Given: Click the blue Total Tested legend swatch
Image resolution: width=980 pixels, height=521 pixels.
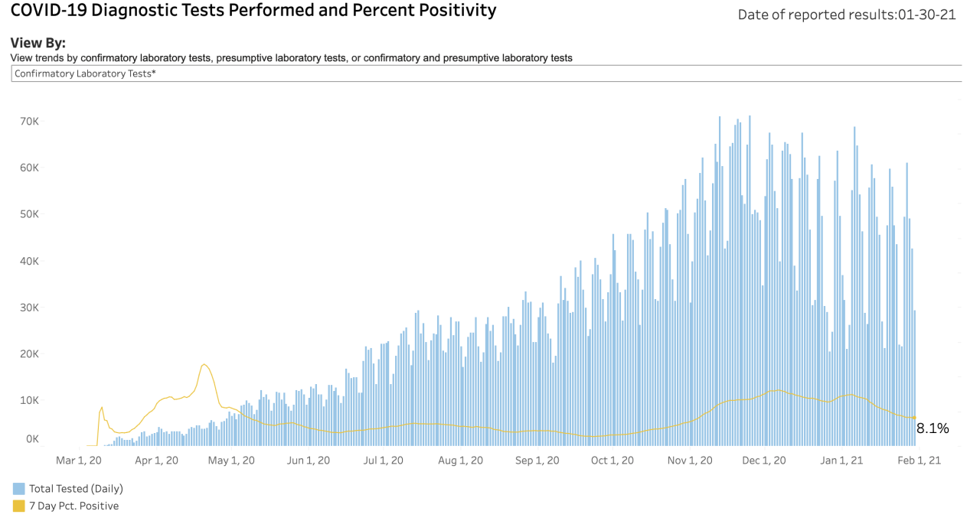Looking at the screenshot, I should coord(18,489).
